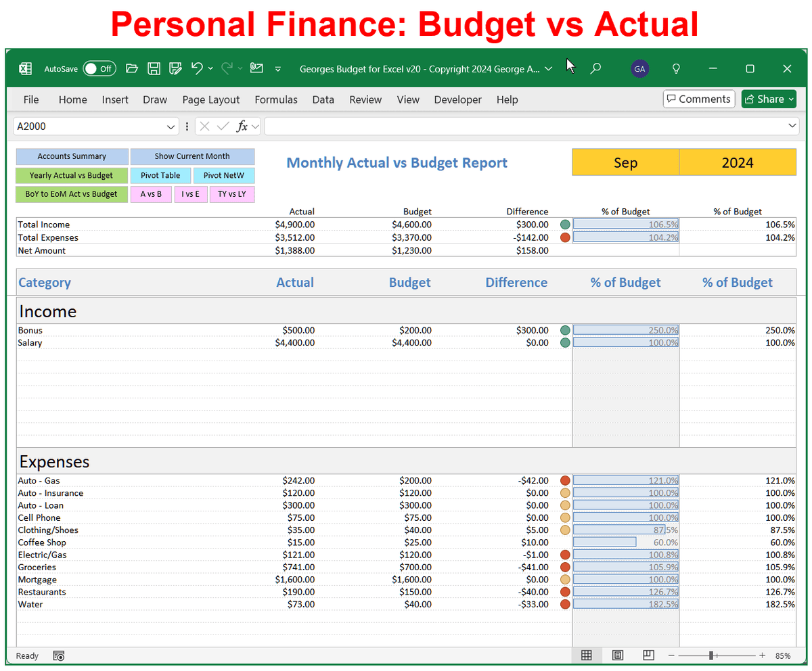Open the Redo history dropdown arrow
The image size is (812, 671).
click(240, 68)
